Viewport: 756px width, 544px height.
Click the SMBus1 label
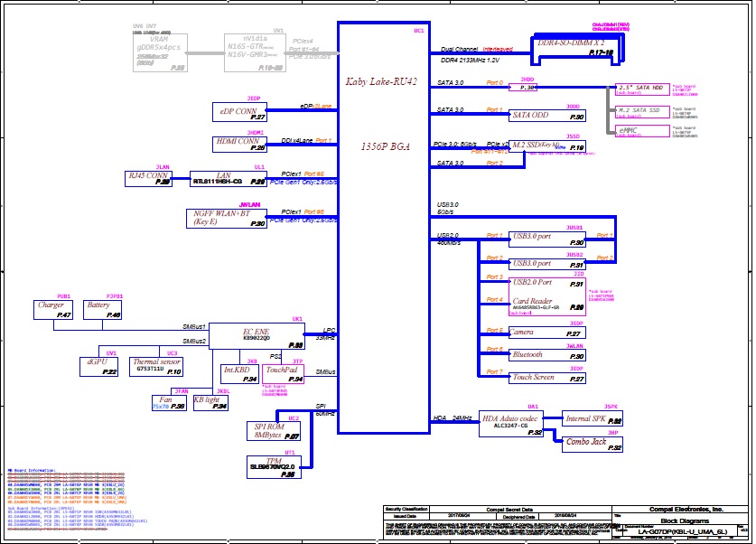194,326
